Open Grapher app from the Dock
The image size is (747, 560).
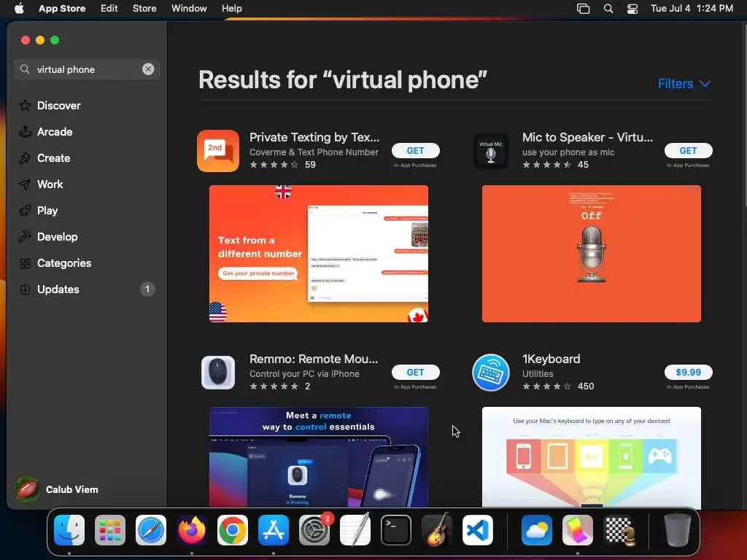click(x=578, y=530)
